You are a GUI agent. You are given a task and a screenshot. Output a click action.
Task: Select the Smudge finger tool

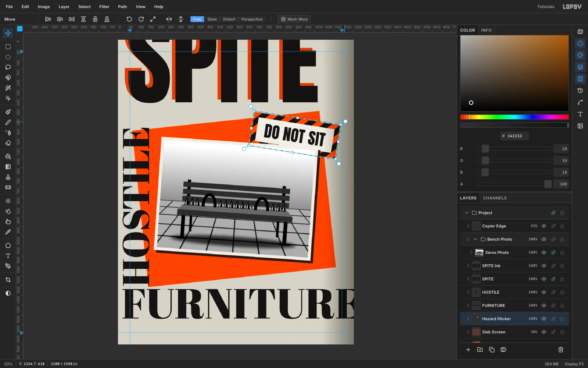coord(8,222)
